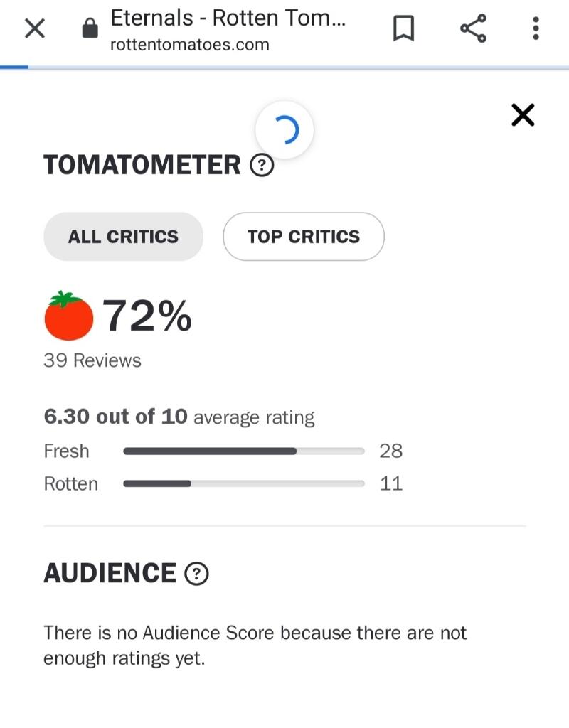
Task: Tap the site security lock icon
Action: (90, 29)
